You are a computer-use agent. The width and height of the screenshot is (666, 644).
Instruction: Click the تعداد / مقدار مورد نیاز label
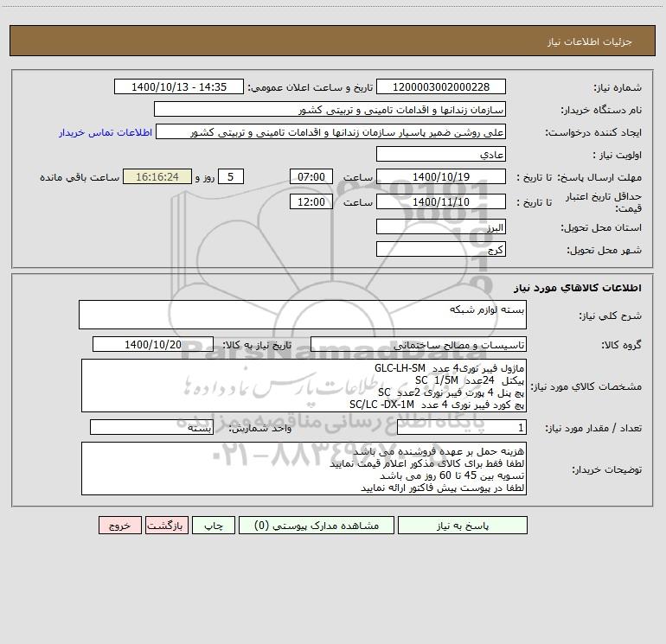click(x=593, y=429)
